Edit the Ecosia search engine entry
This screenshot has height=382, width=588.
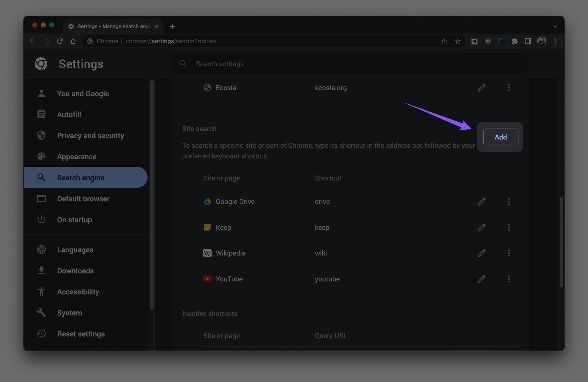click(x=481, y=88)
